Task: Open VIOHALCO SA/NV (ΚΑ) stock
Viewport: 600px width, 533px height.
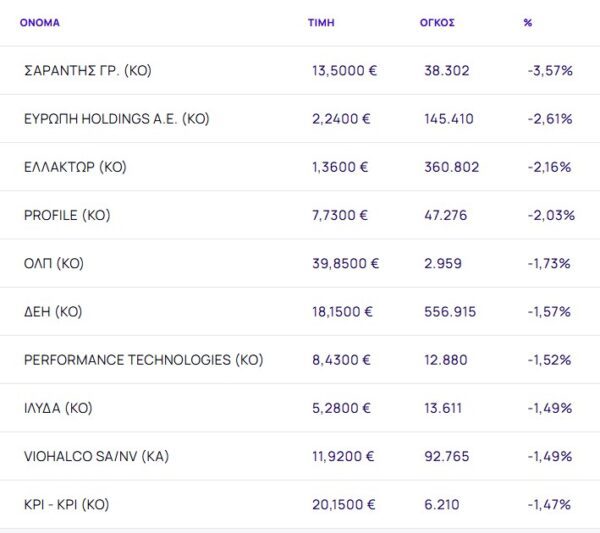Action: click(96, 456)
